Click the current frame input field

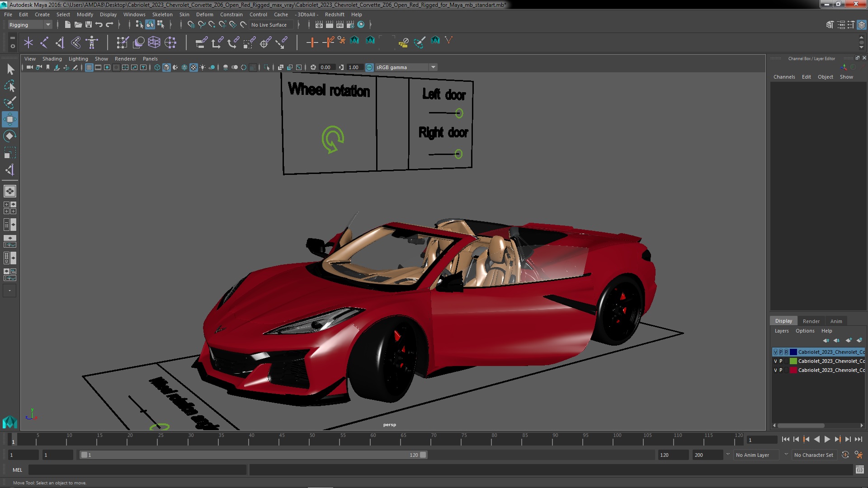[762, 440]
